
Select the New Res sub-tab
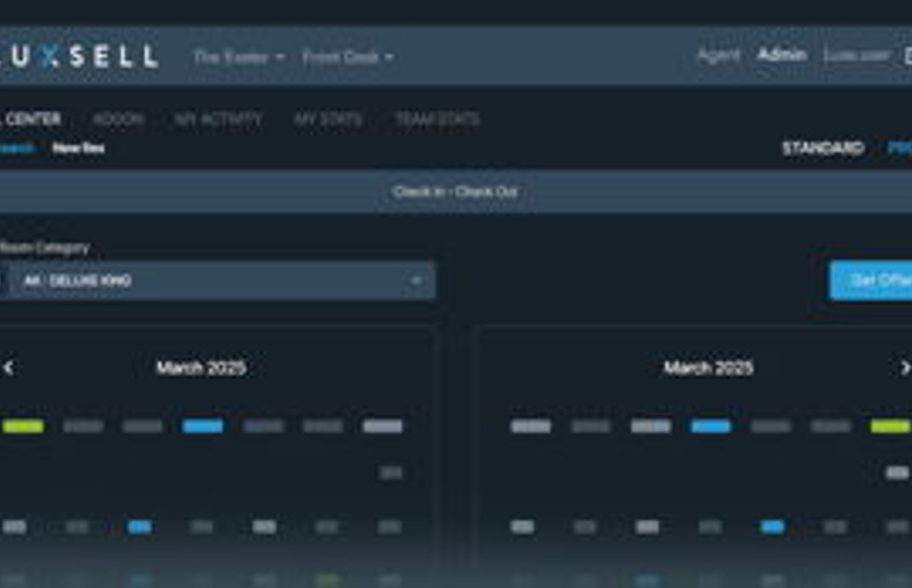point(79,148)
